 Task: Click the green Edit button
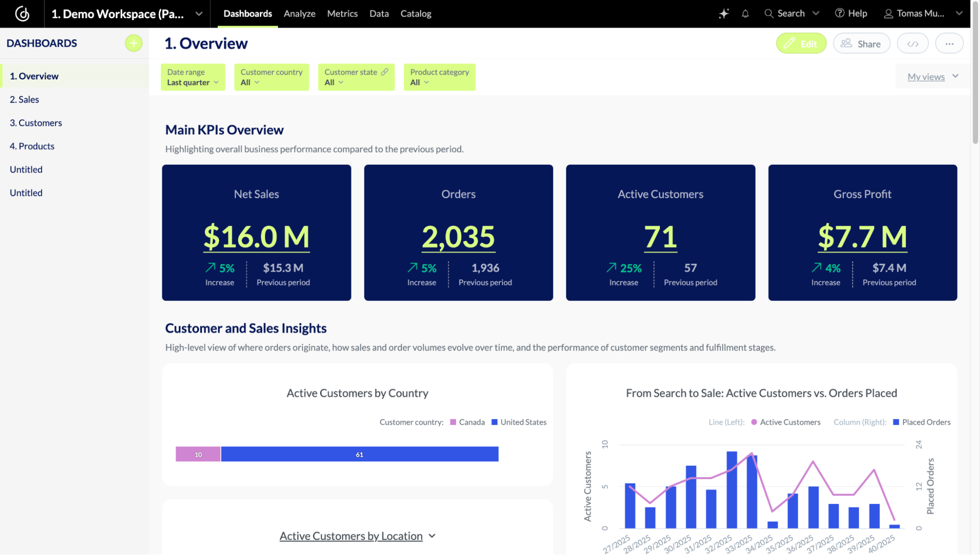click(801, 44)
